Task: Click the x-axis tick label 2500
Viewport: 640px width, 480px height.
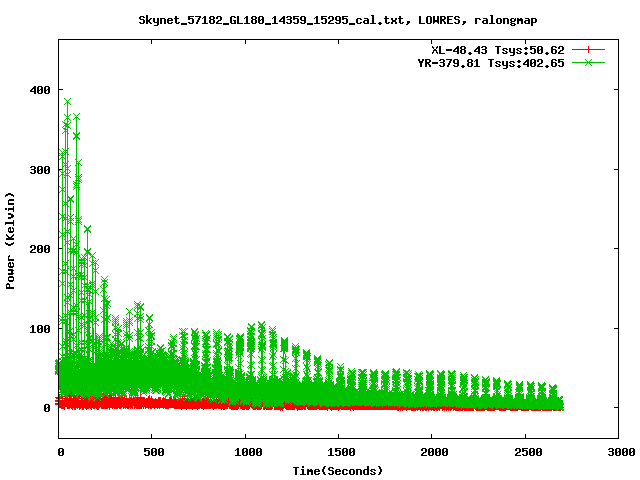Action: (528, 452)
